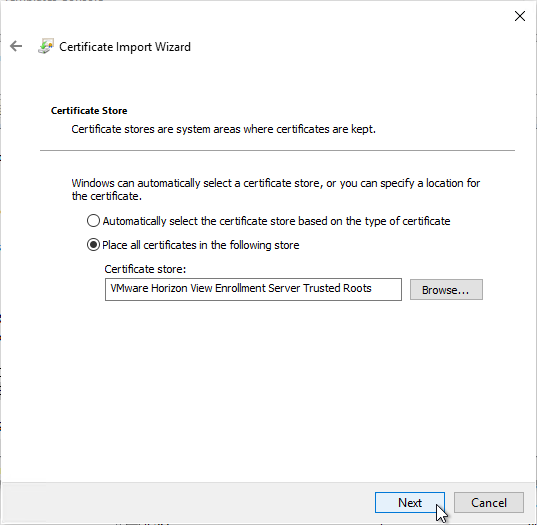Click the Certificate Import Wizard certificate icon
The height and width of the screenshot is (525, 537).
[46, 46]
